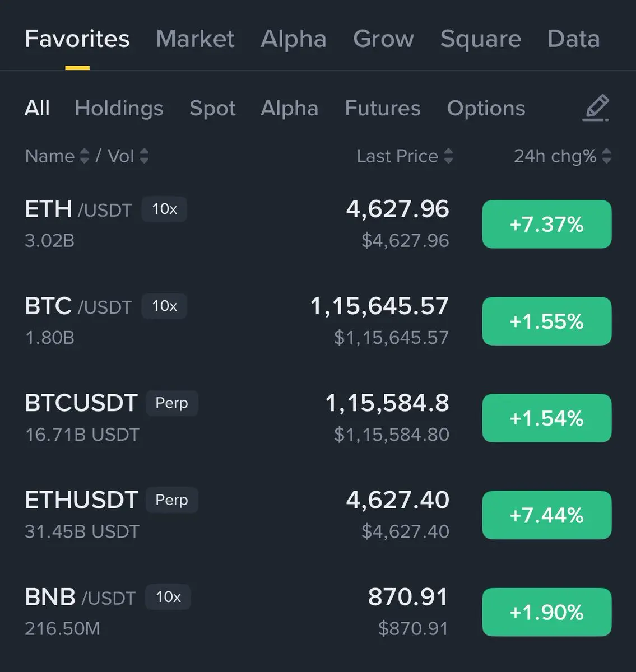Sort by 24h chg% arrows

(606, 156)
